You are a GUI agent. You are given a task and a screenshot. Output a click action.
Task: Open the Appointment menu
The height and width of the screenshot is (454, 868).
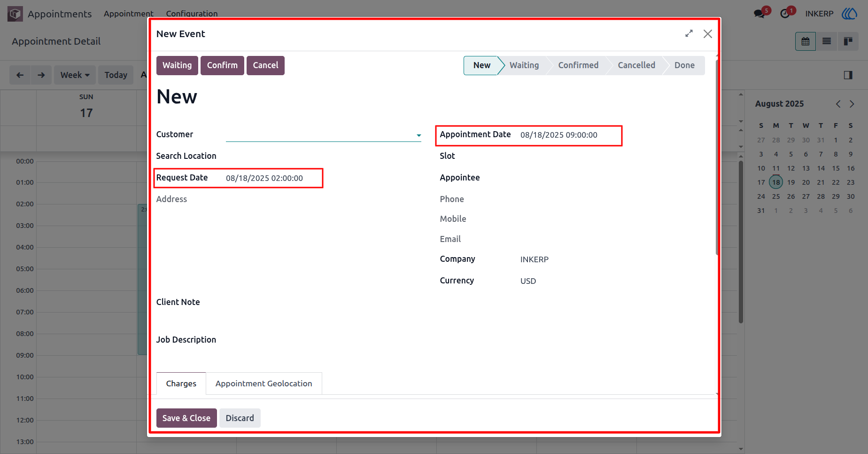tap(128, 14)
